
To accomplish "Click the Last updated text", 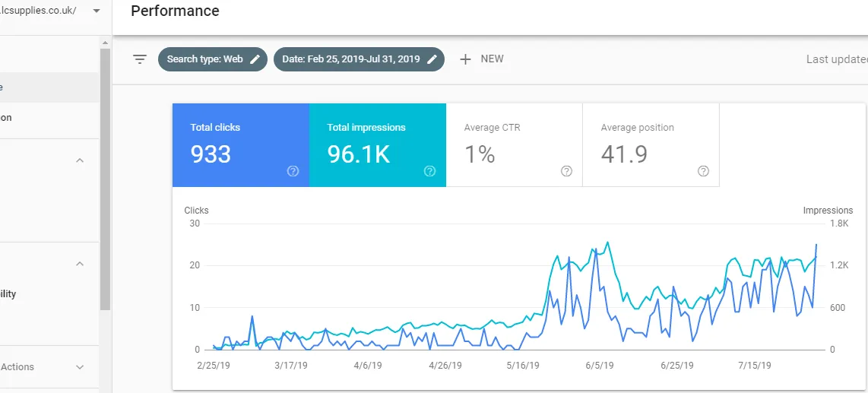I will pyautogui.click(x=837, y=59).
